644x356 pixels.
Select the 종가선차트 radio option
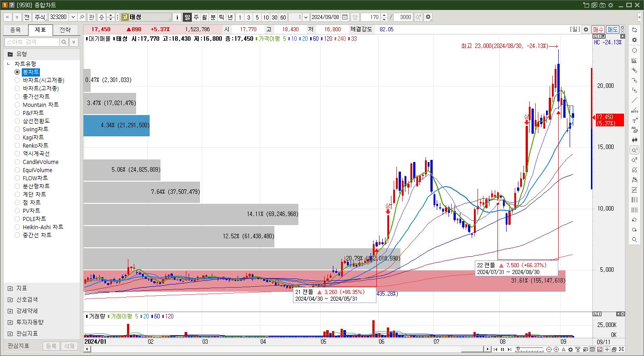coord(17,96)
